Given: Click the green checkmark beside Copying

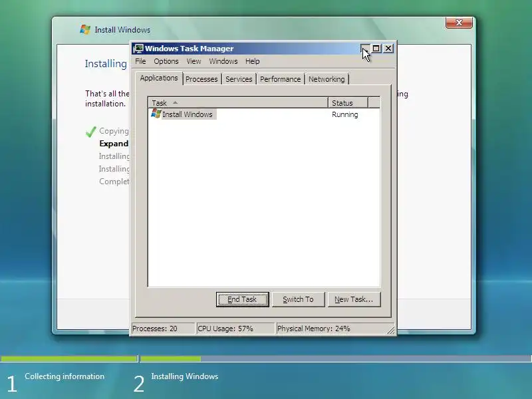Looking at the screenshot, I should (x=90, y=132).
